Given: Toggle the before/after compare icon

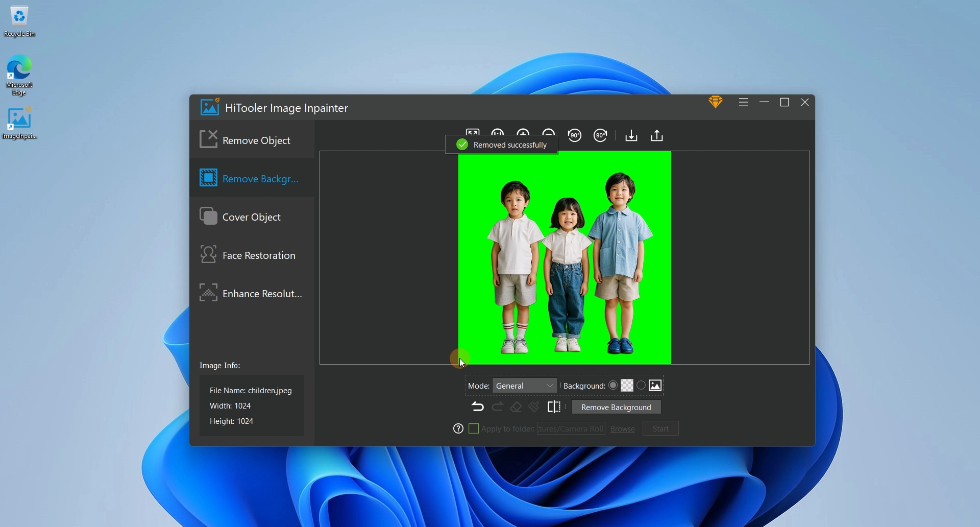Looking at the screenshot, I should 554,407.
